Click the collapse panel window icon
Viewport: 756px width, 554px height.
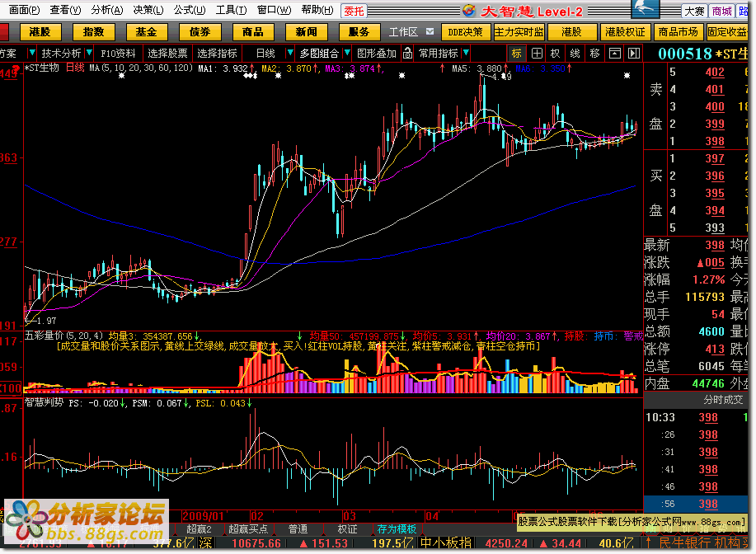pos(615,53)
